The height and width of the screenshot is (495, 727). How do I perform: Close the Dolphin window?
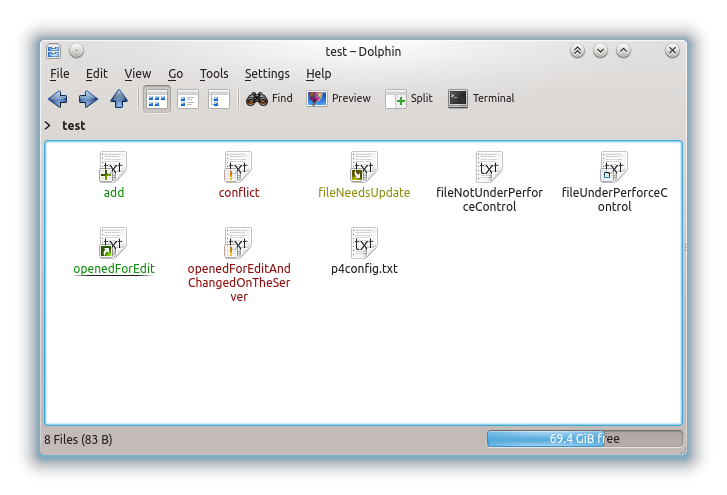[672, 51]
